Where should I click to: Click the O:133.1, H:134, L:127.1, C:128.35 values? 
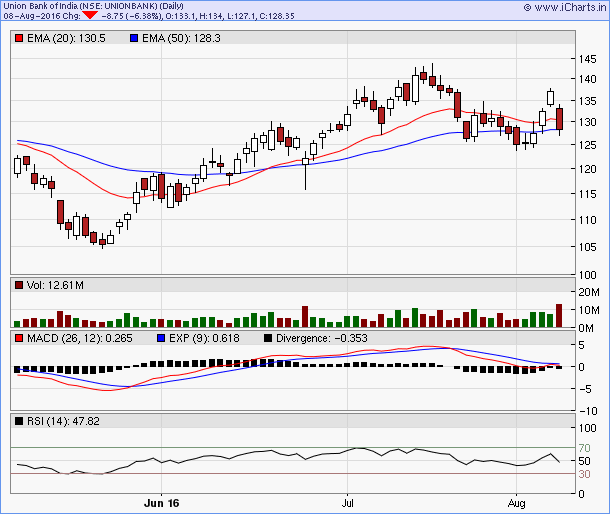230,16
